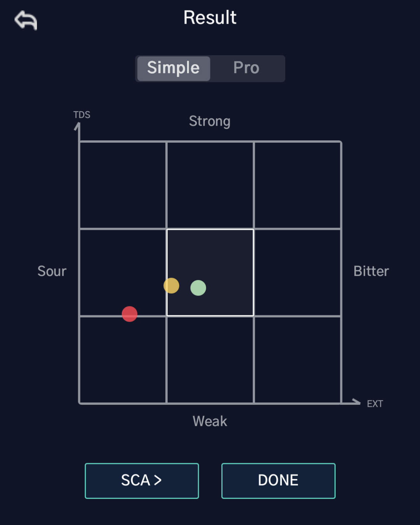420x525 pixels.
Task: Tap the back arrow icon
Action: [26, 20]
